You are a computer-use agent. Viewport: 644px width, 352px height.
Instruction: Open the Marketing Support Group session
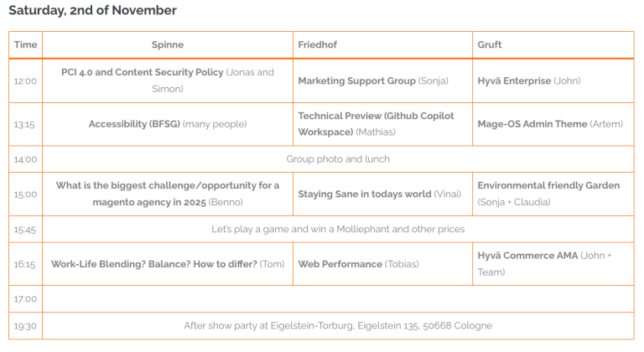pyautogui.click(x=356, y=81)
